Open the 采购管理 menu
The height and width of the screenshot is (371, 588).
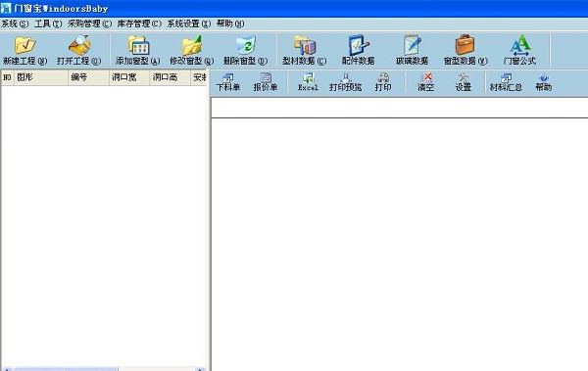point(89,24)
